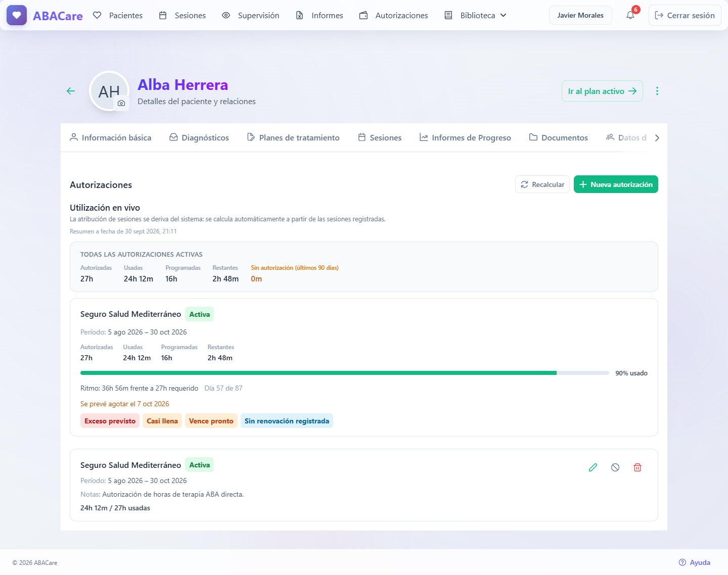
Task: Click Activa badge on second insurance card
Action: (x=200, y=465)
